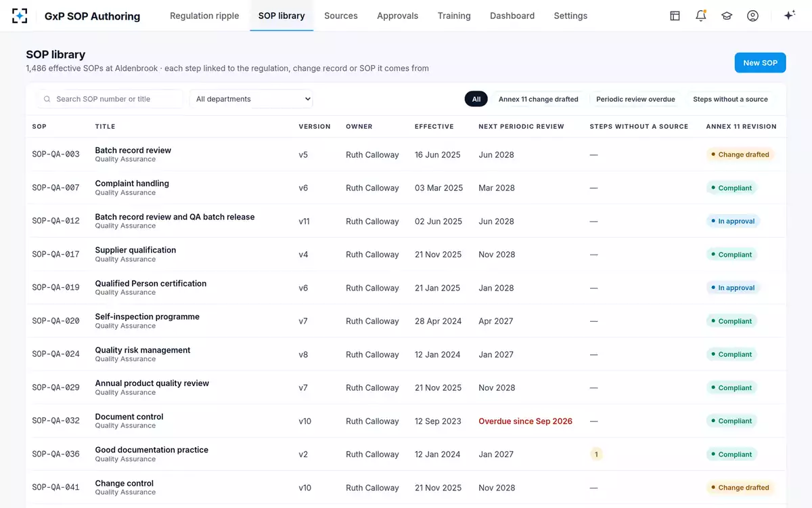The width and height of the screenshot is (812, 508).
Task: Go to the Sources tab
Action: pos(341,16)
